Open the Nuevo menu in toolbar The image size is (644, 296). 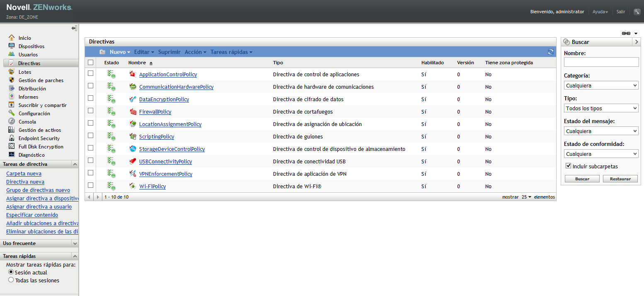point(120,52)
